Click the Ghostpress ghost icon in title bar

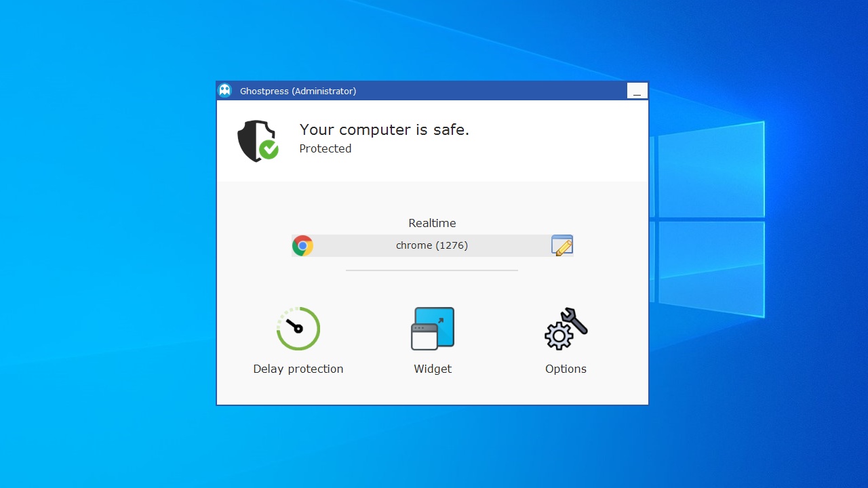pos(224,91)
